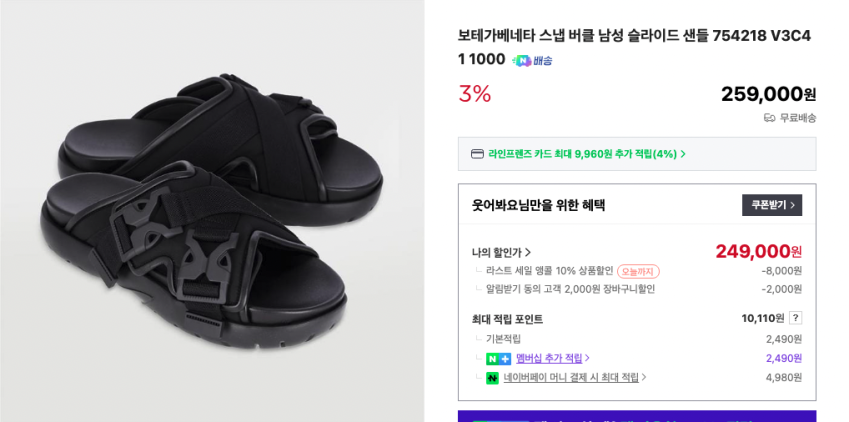Click the 오늘까지 badge

click(638, 271)
